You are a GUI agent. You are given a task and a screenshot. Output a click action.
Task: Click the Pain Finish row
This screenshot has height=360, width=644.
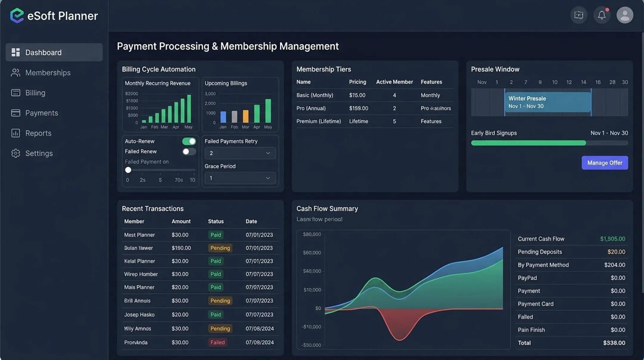(x=572, y=330)
